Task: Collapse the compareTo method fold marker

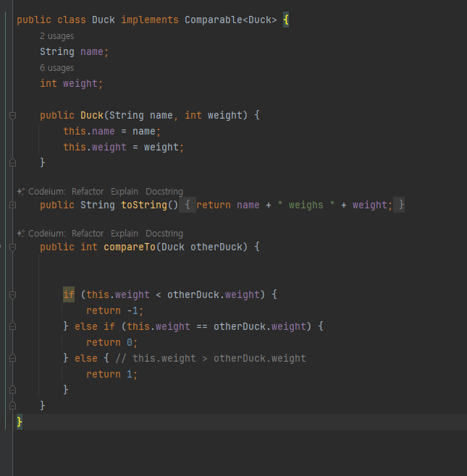Action: pyautogui.click(x=12, y=247)
